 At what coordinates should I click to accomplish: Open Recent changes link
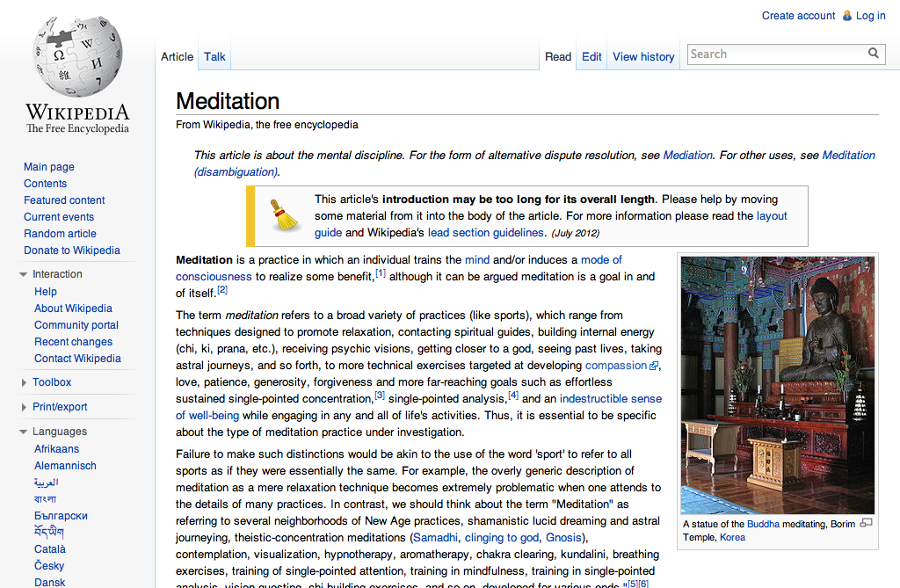click(x=73, y=342)
